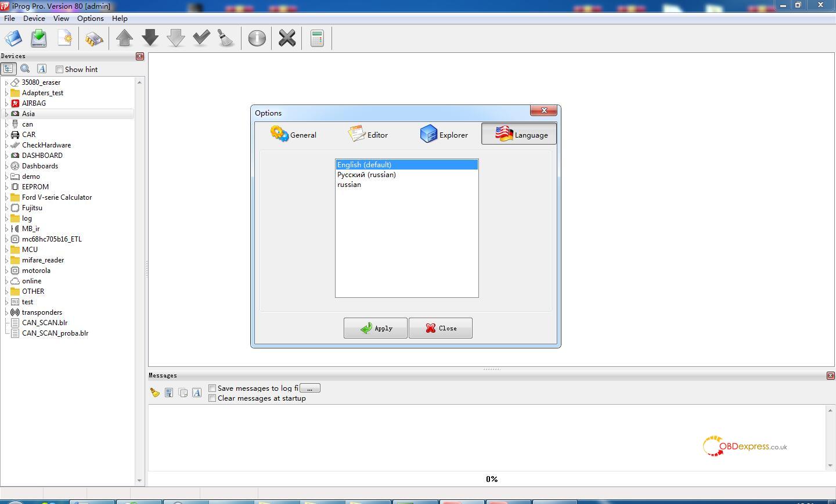Expand the AIRBAG tree node
The height and width of the screenshot is (504, 836).
coord(6,103)
